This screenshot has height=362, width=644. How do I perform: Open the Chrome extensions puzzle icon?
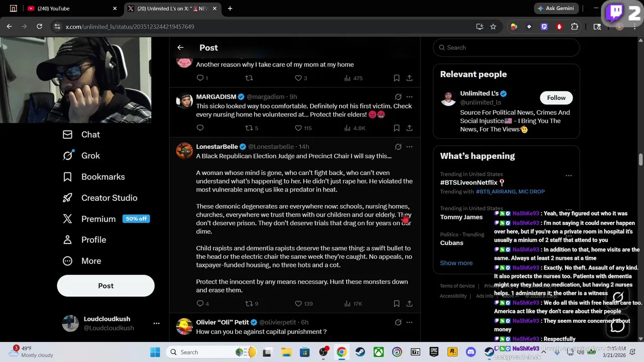(575, 26)
